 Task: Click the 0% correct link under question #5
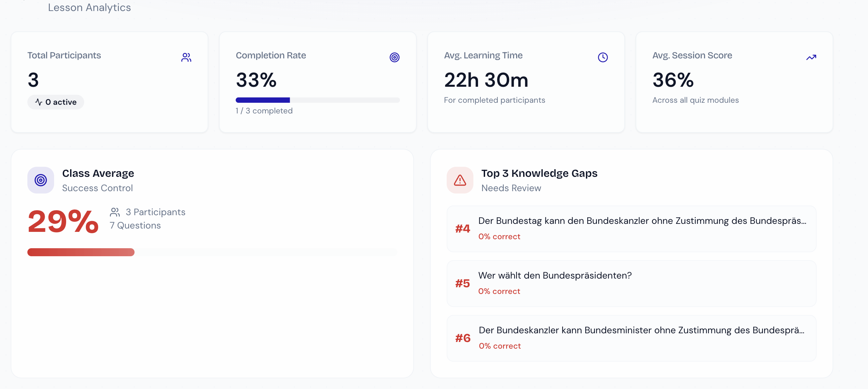[499, 291]
